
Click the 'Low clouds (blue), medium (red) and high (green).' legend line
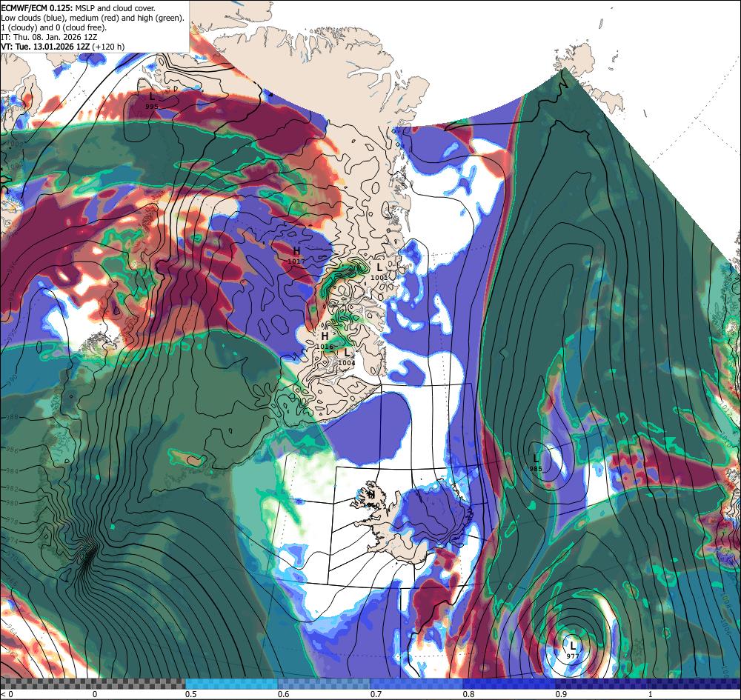coord(93,18)
